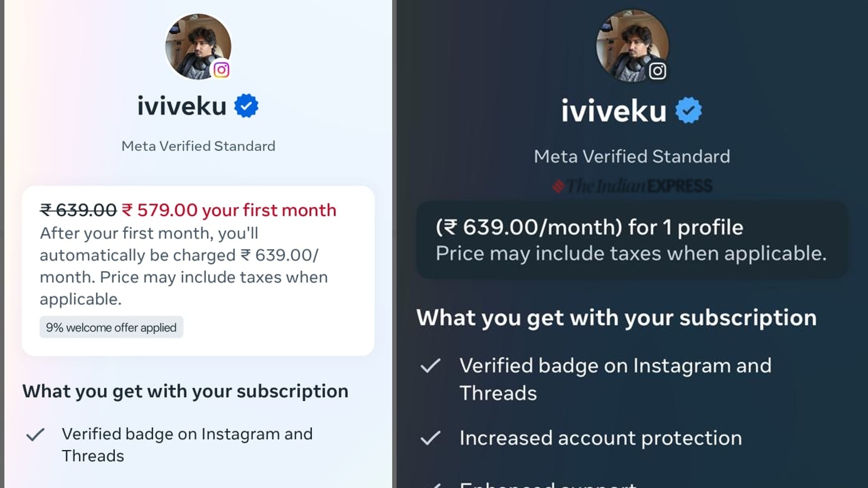Click the checkmark beside Increased account protection
The height and width of the screenshot is (488, 868).
click(x=431, y=438)
